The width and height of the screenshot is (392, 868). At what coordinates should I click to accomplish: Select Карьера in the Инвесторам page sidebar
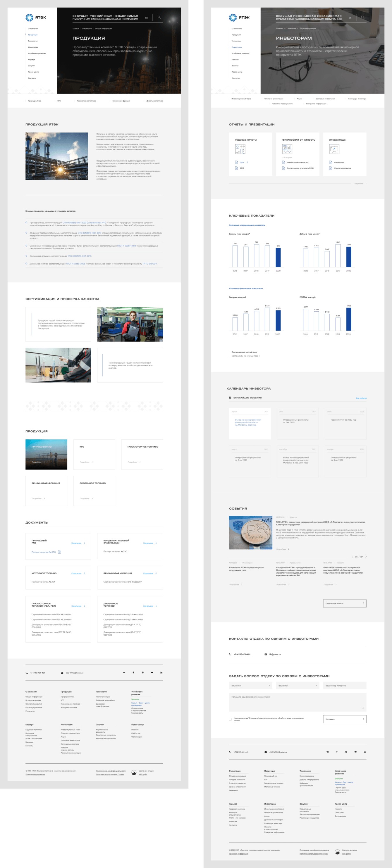click(x=235, y=60)
